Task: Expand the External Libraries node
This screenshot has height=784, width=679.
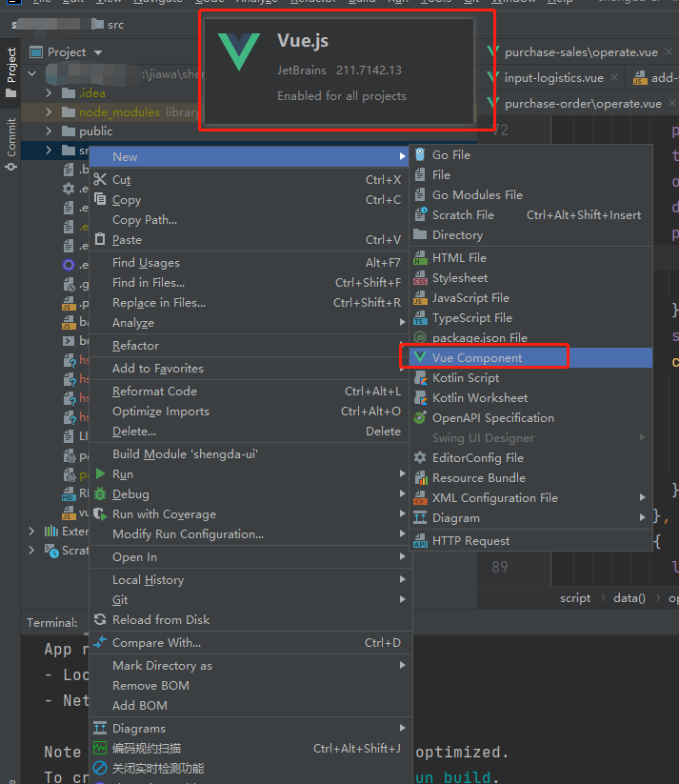Action: [x=31, y=531]
